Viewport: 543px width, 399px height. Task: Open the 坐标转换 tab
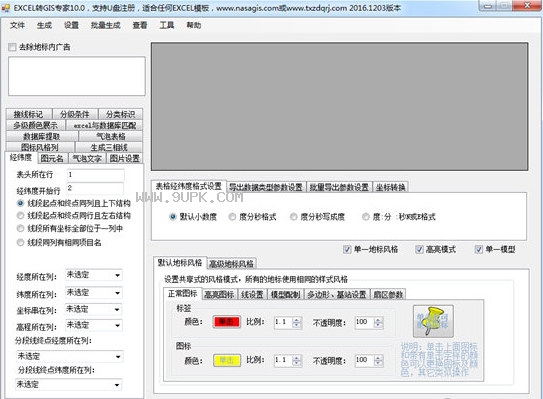click(x=391, y=187)
